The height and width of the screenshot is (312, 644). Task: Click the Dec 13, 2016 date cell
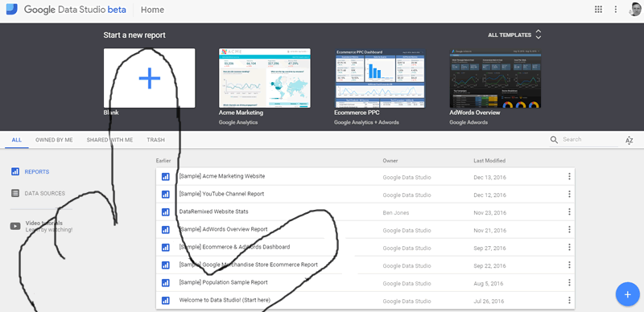click(x=489, y=178)
